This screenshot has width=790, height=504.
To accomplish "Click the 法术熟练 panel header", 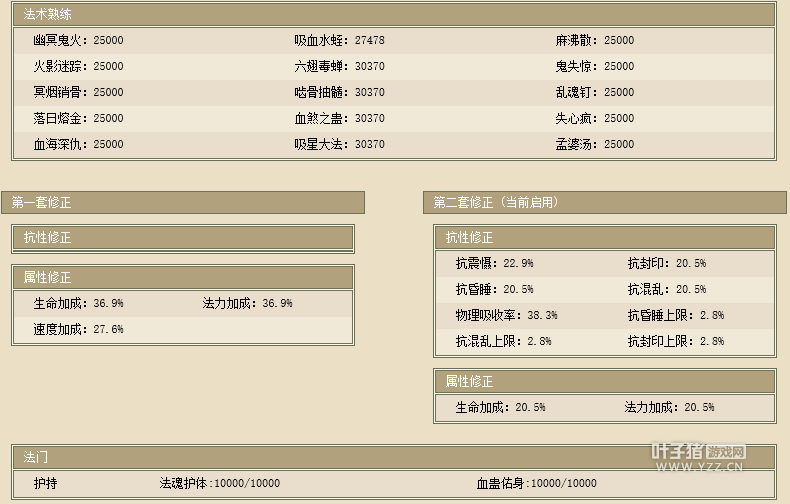I will [x=48, y=14].
